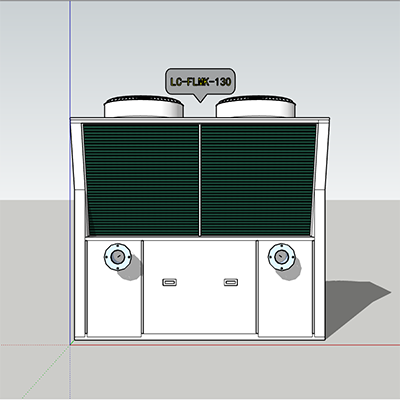Select the right rooftop fan cylinder

[255, 106]
